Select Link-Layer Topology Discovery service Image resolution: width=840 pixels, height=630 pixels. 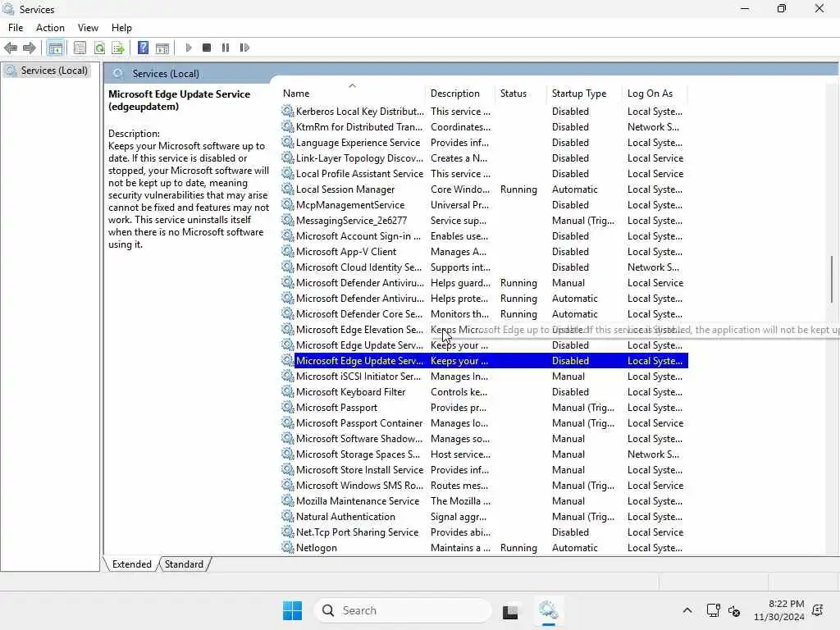point(484,158)
